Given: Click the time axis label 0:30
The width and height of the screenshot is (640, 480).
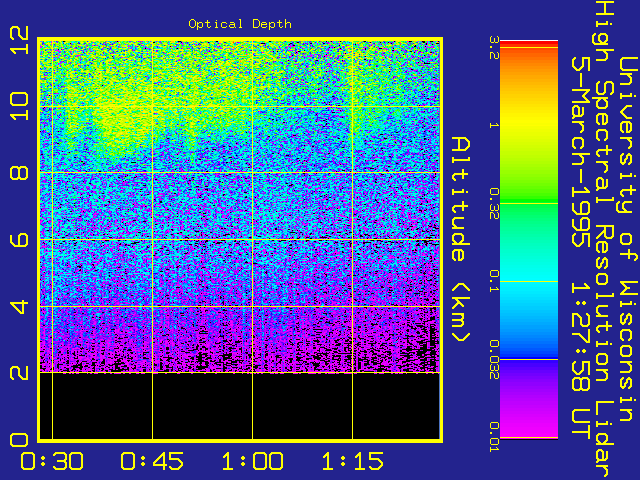Looking at the screenshot, I should 52,462.
